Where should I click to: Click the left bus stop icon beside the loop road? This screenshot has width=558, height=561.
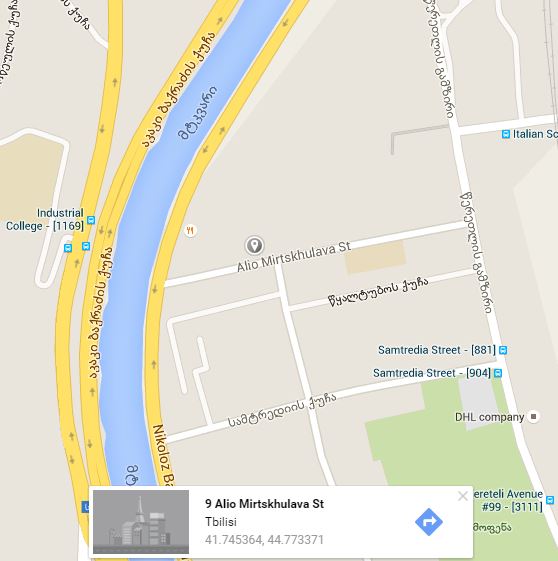pos(68,248)
